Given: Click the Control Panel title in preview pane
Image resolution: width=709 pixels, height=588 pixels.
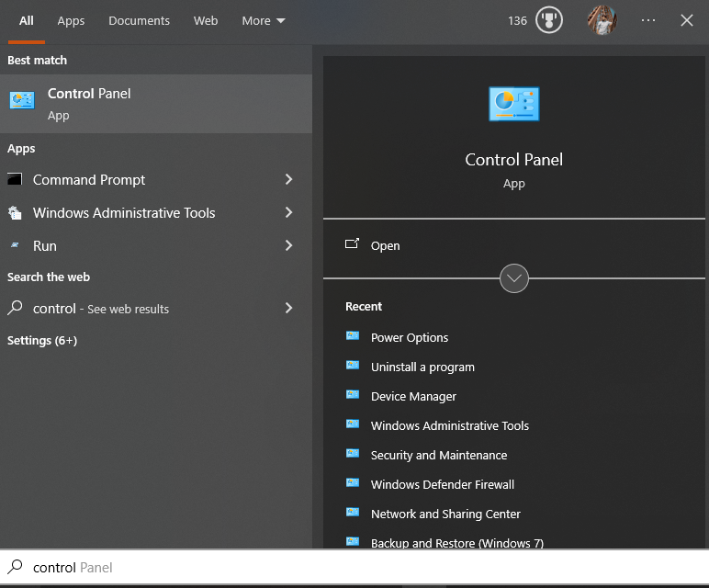Looking at the screenshot, I should pos(514,160).
